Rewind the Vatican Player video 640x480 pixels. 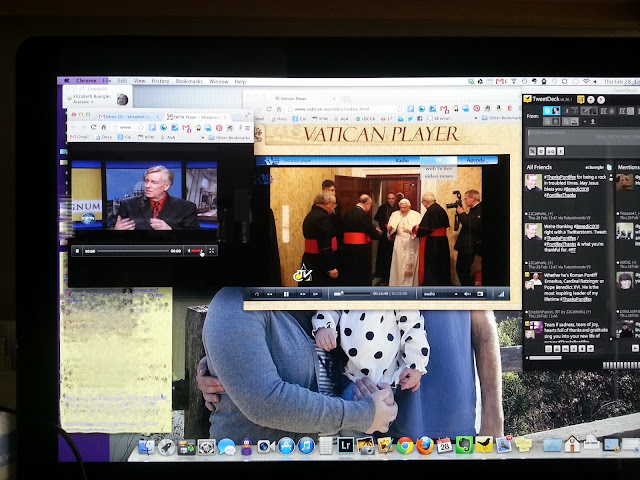tap(269, 294)
